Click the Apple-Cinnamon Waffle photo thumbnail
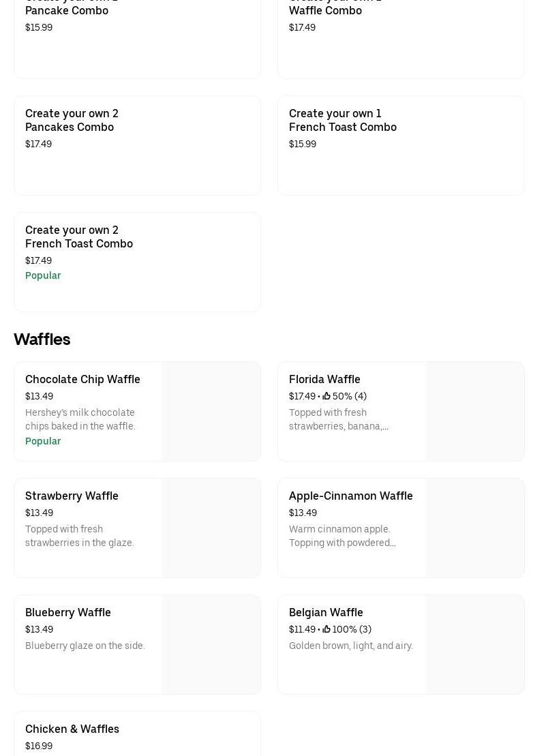This screenshot has height=756, width=548. coord(474,528)
